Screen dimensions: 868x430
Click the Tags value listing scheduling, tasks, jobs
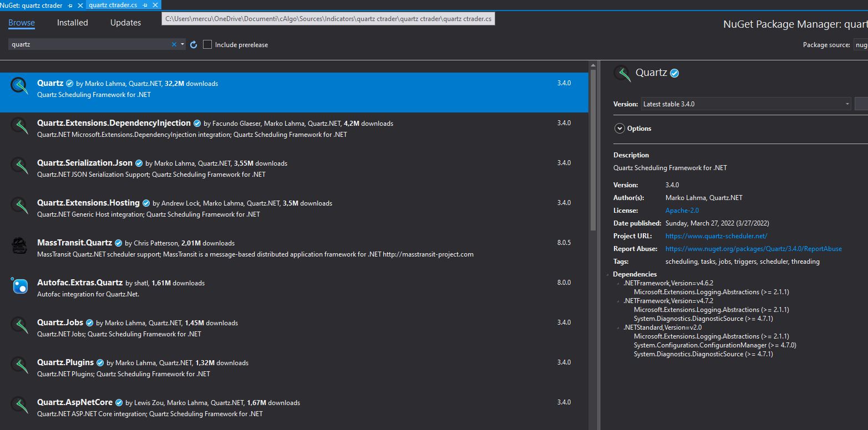[x=742, y=262]
